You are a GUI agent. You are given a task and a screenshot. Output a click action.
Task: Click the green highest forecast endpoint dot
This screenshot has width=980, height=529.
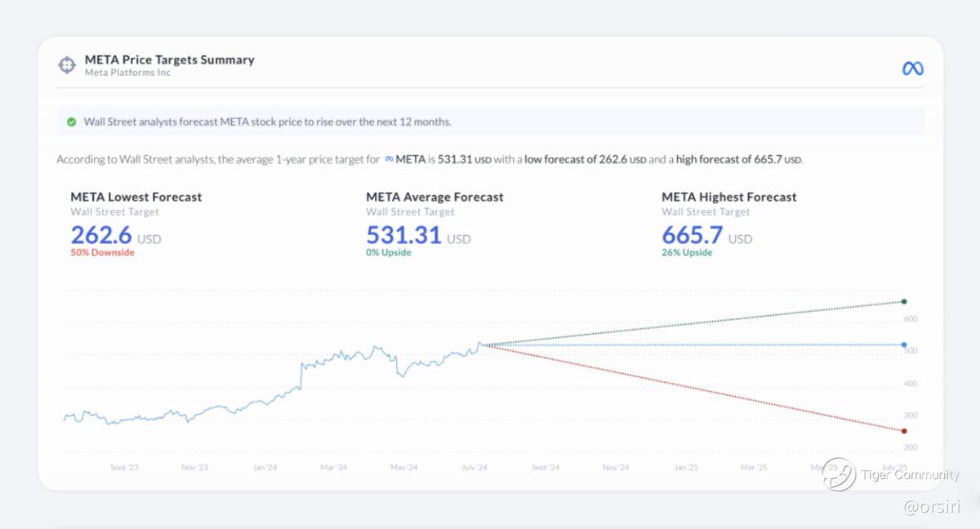[904, 302]
